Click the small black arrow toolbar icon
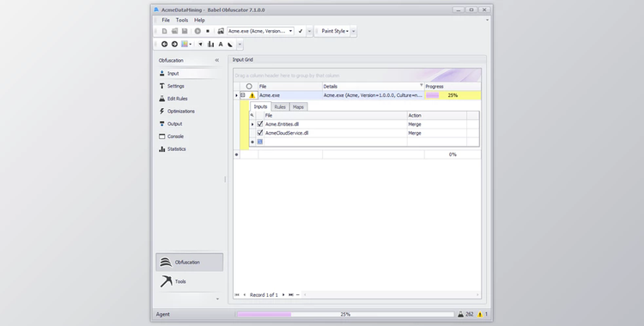 point(200,44)
